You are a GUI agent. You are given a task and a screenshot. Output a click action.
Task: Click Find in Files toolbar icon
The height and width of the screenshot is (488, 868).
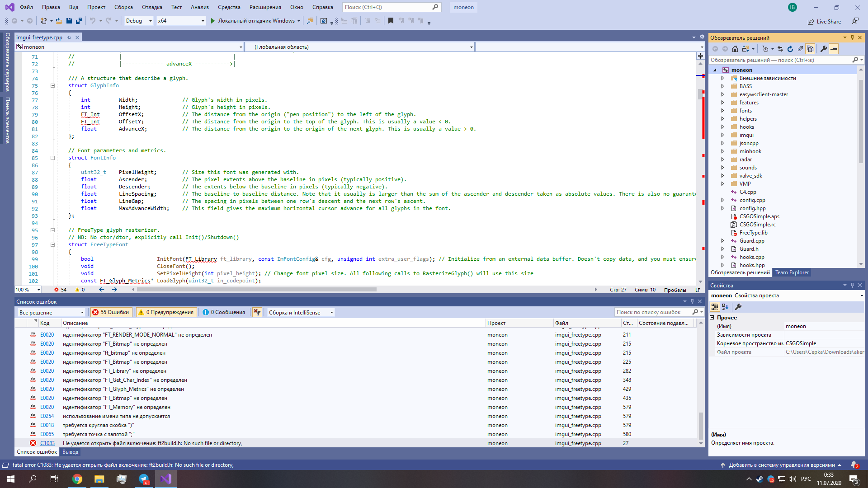tap(310, 21)
